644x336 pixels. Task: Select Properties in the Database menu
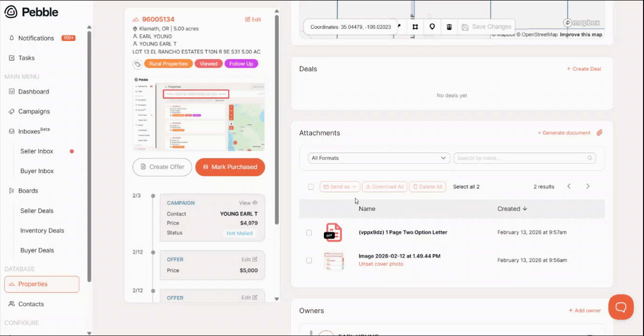coord(42,284)
